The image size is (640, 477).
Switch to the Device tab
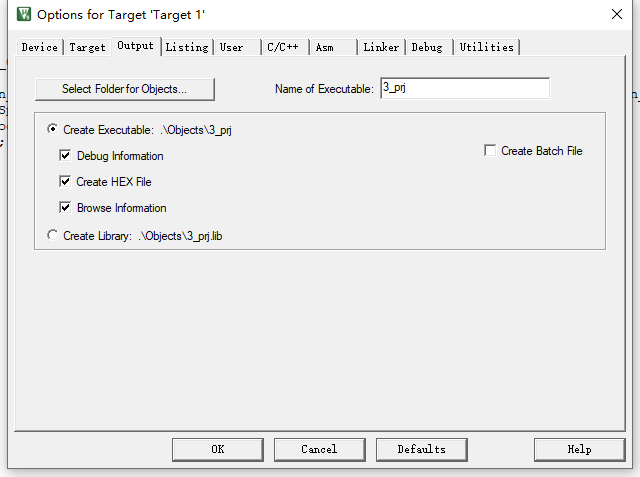click(x=40, y=47)
